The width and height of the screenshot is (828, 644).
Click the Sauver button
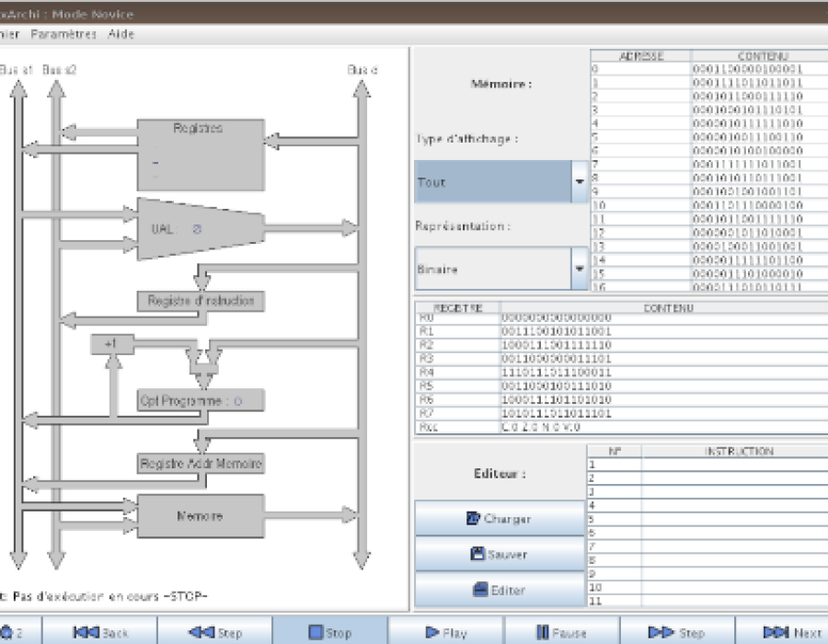click(x=499, y=554)
